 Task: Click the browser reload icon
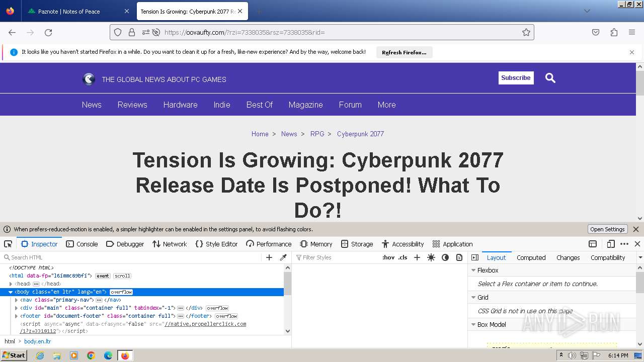click(x=48, y=32)
